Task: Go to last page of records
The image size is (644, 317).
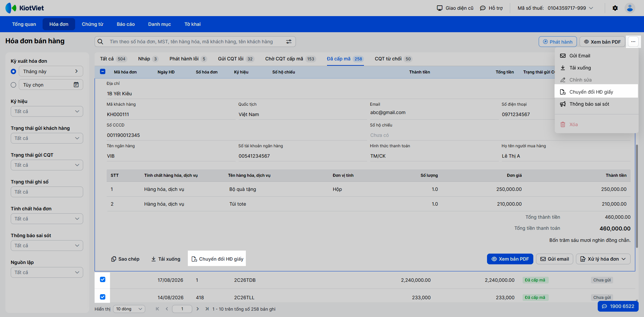Action: click(207, 309)
